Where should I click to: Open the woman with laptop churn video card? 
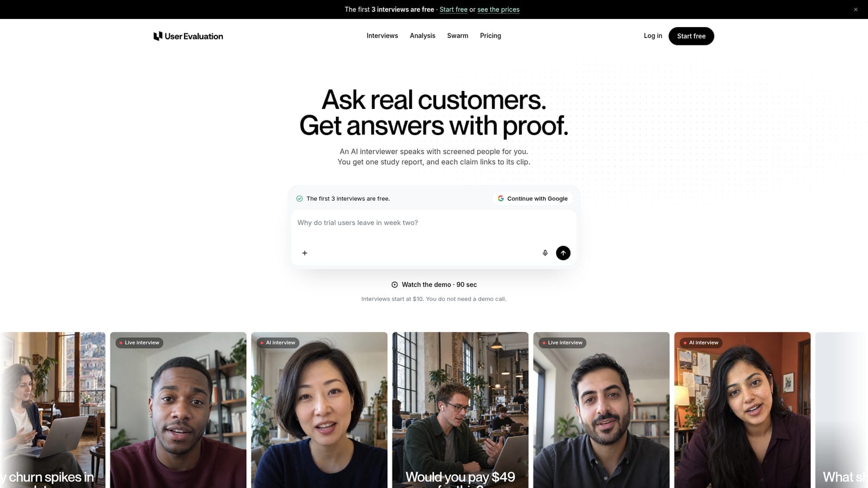(53, 410)
